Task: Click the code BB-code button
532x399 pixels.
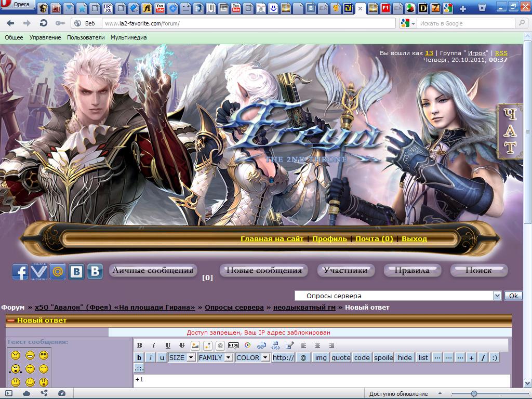Action: click(x=362, y=357)
